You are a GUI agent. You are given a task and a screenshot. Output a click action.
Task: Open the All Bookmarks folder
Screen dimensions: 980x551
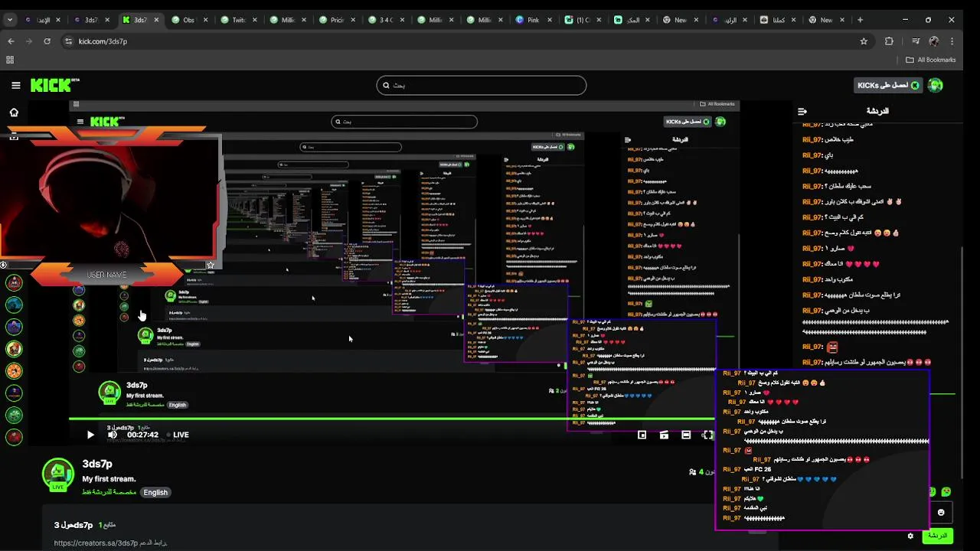[x=931, y=60]
